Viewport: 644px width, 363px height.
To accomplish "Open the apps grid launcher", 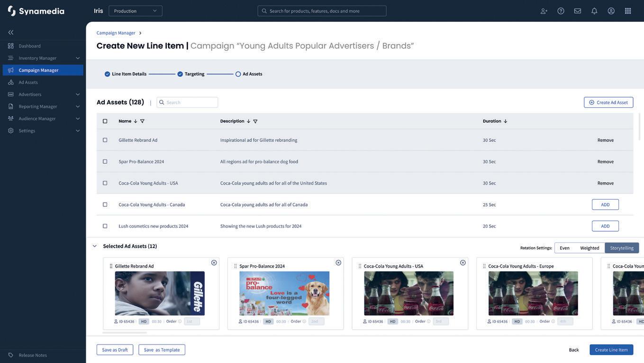I will tap(628, 11).
